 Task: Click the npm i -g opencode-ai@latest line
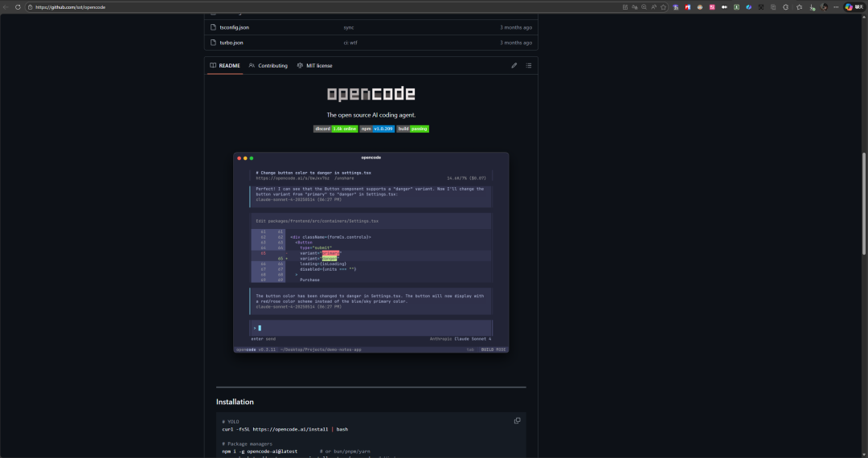click(260, 452)
